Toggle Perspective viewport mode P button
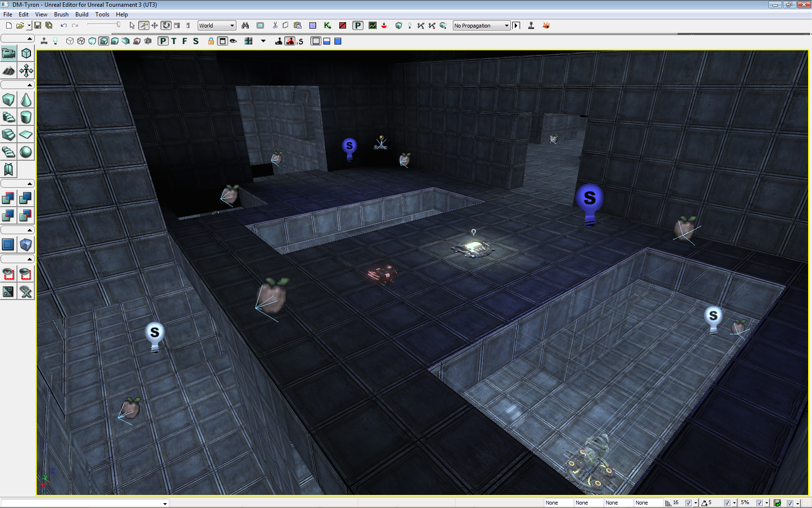Image resolution: width=812 pixels, height=508 pixels. (x=163, y=41)
